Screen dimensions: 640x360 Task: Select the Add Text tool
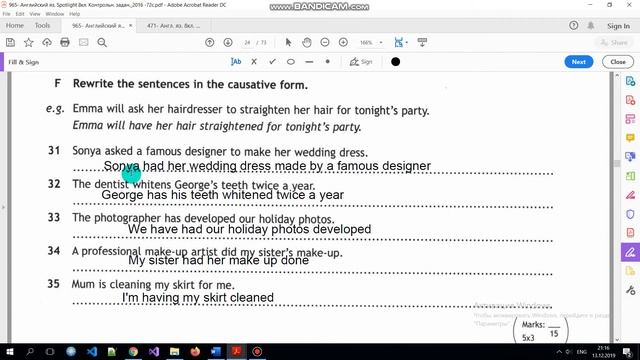point(236,62)
